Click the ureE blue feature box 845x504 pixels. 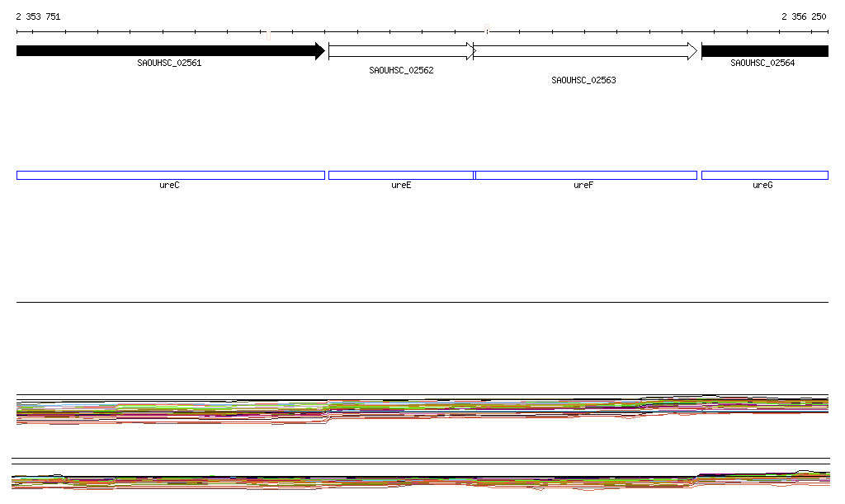coord(400,175)
